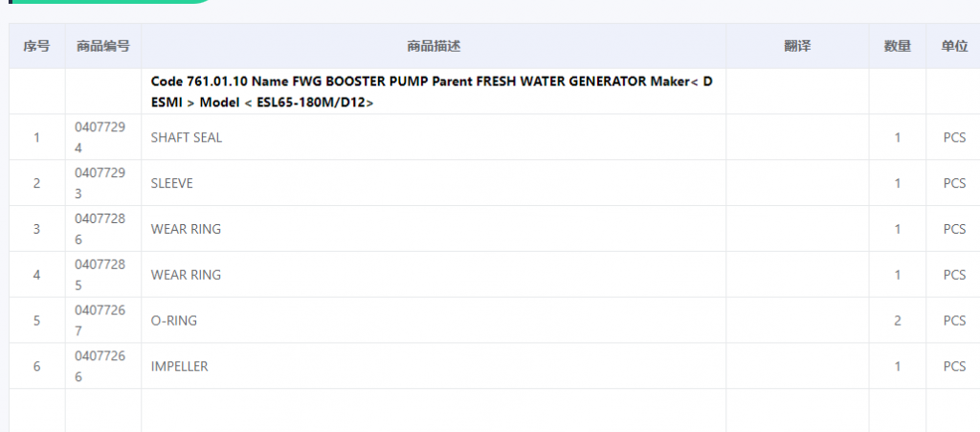Select the SLEEVE description cell
The image size is (980, 432).
[172, 183]
